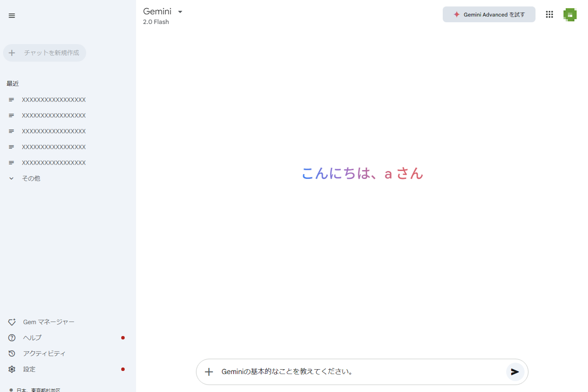This screenshot has height=392, width=588.
Task: Open the account profile avatar
Action: tap(570, 15)
